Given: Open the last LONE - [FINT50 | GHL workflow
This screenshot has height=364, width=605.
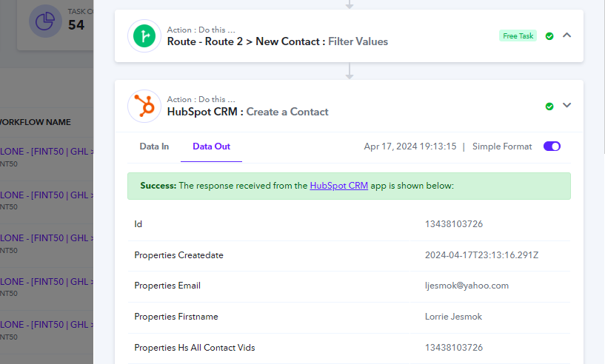Looking at the screenshot, I should (47, 325).
